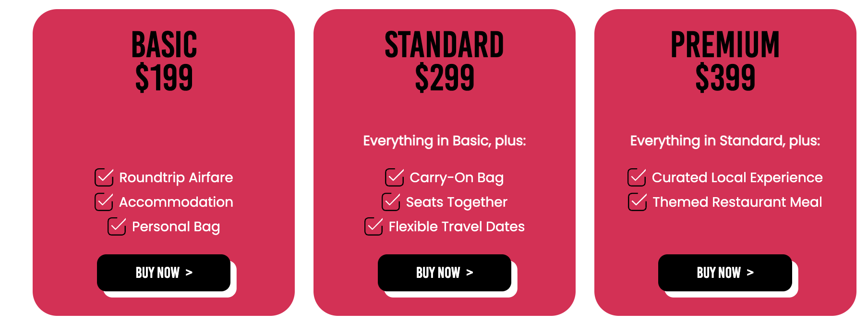Click the 'Everything in Basic, plus:' text
This screenshot has height=325, width=868.
coord(445,141)
